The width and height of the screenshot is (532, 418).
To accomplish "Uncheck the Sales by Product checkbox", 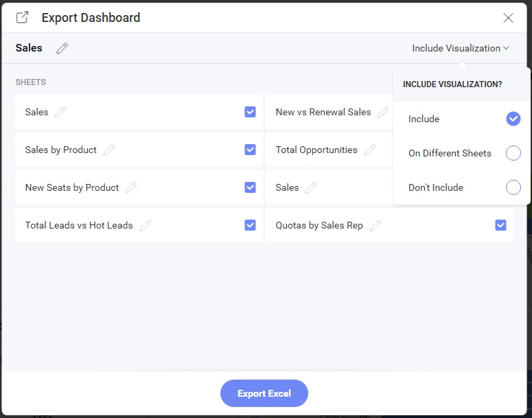I will pos(250,150).
